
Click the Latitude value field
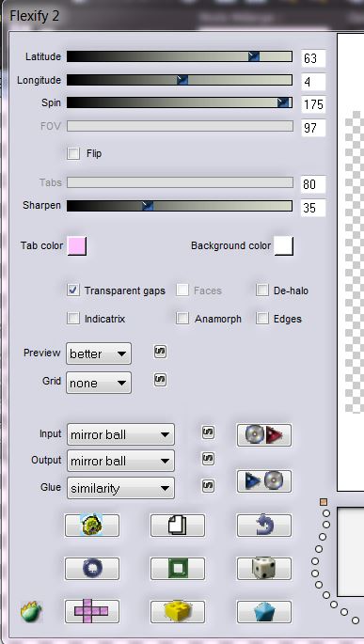[313, 58]
